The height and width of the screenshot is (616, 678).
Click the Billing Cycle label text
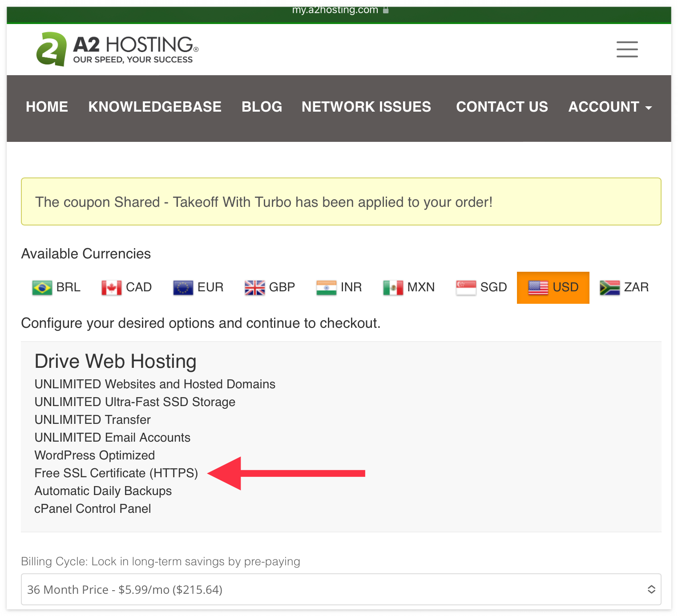point(161,561)
